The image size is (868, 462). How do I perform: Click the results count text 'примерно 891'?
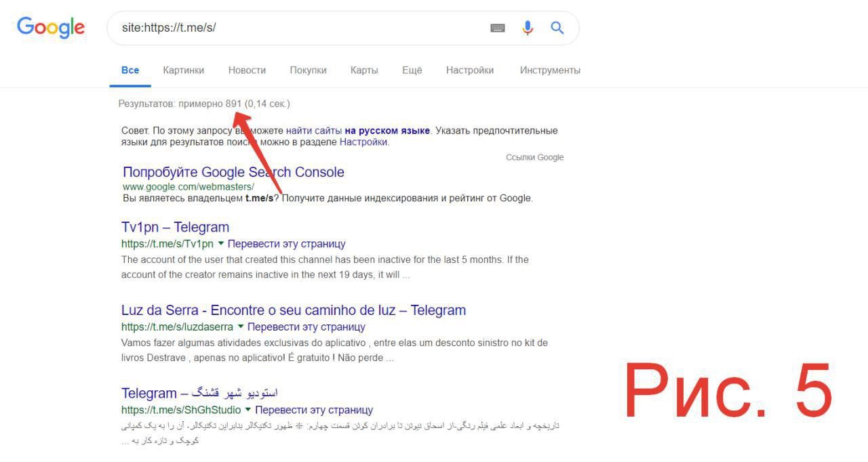click(x=210, y=104)
